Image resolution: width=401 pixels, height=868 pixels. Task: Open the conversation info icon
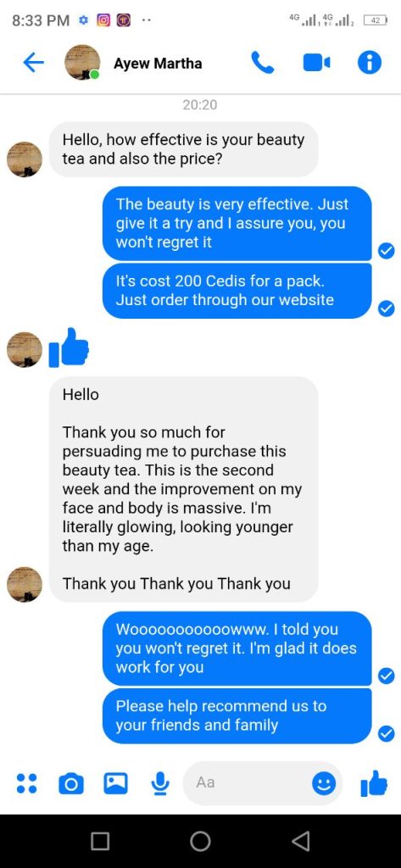(370, 63)
